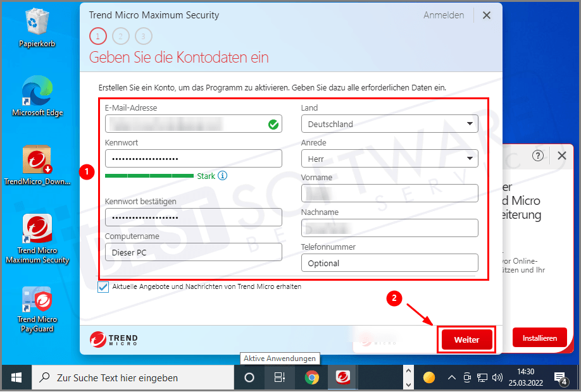Click the Telefonnummer optional input field

[389, 262]
